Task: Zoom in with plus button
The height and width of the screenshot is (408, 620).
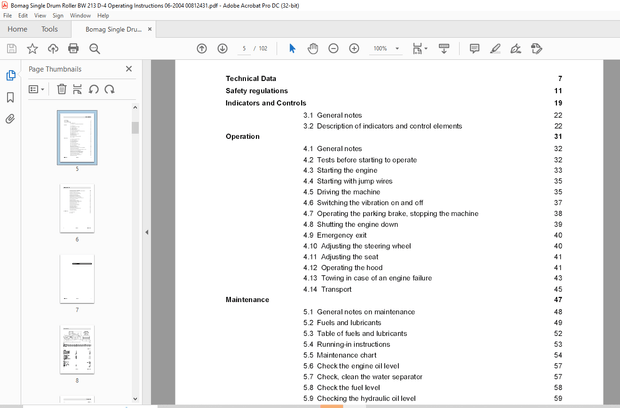Action: point(354,49)
